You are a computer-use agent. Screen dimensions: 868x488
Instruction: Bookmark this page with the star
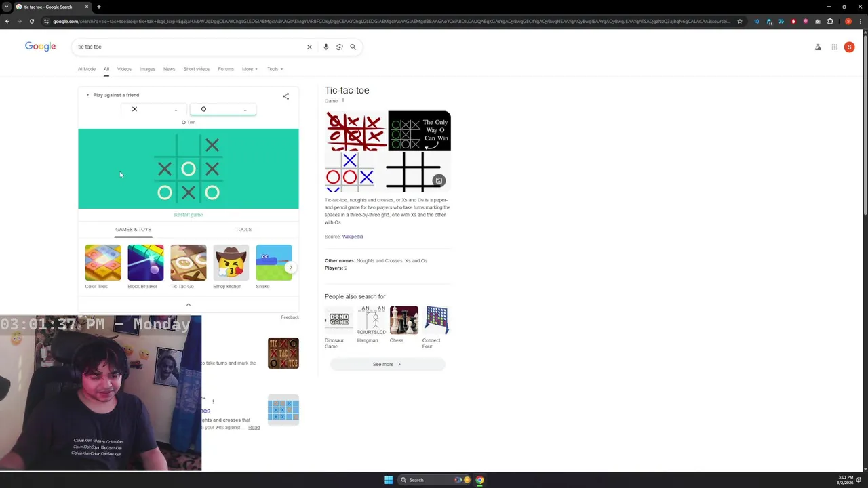click(x=739, y=21)
